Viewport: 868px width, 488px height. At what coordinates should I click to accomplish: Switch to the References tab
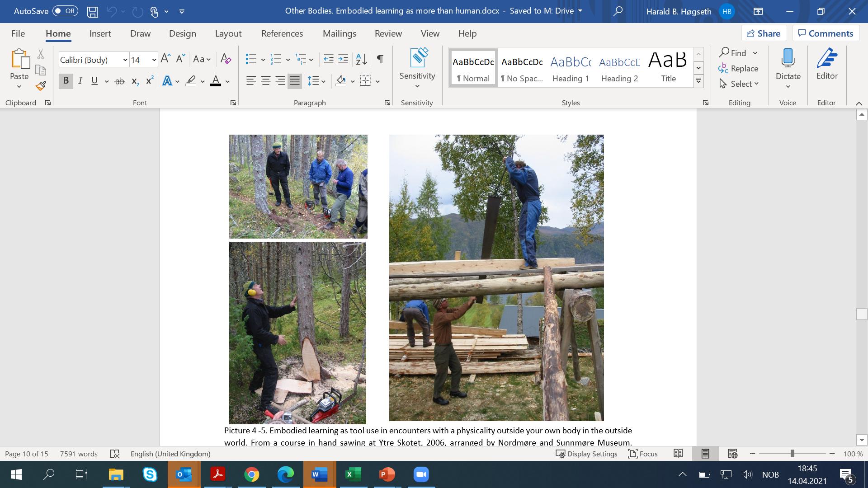point(282,33)
